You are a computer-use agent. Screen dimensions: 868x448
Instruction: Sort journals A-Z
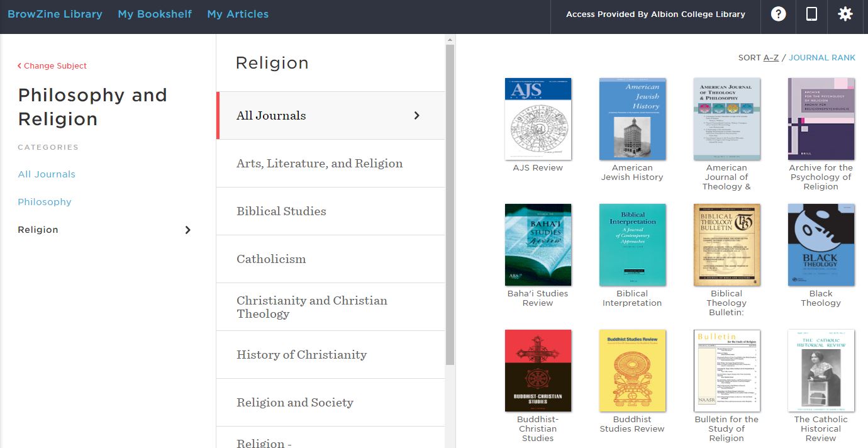[771, 57]
